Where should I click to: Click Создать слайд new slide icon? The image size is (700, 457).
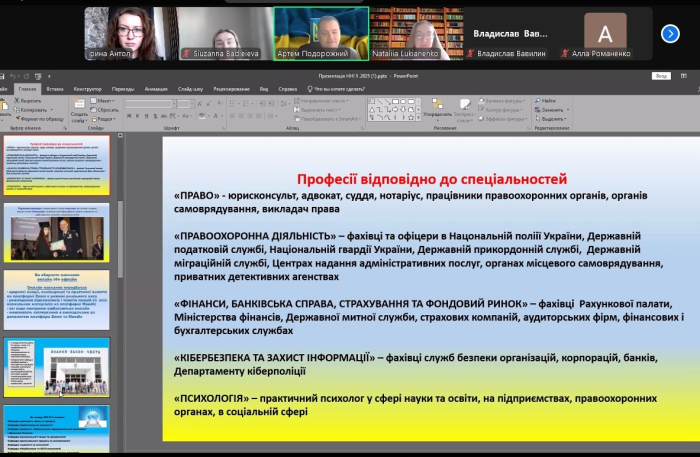(79, 104)
